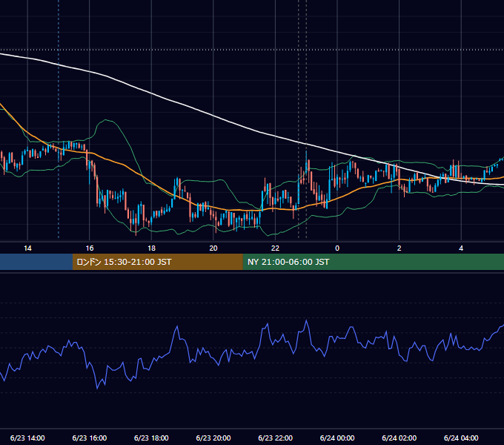Click the 6/24 04:00 time label
504x445 pixels.
(x=461, y=438)
